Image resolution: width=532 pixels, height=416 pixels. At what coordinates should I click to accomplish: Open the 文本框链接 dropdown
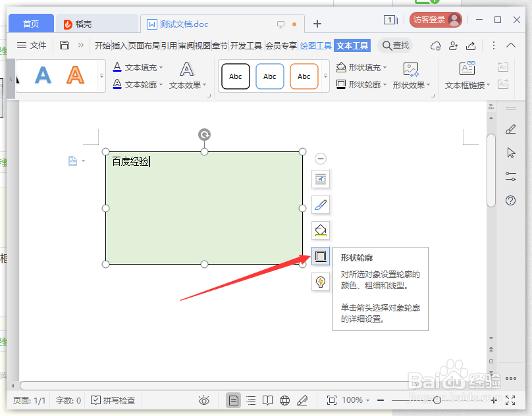click(467, 76)
